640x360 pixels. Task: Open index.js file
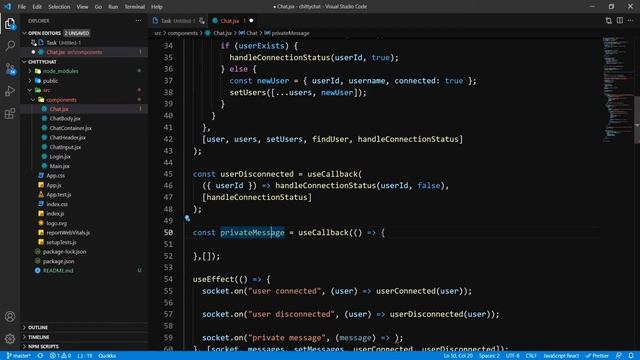click(x=55, y=213)
